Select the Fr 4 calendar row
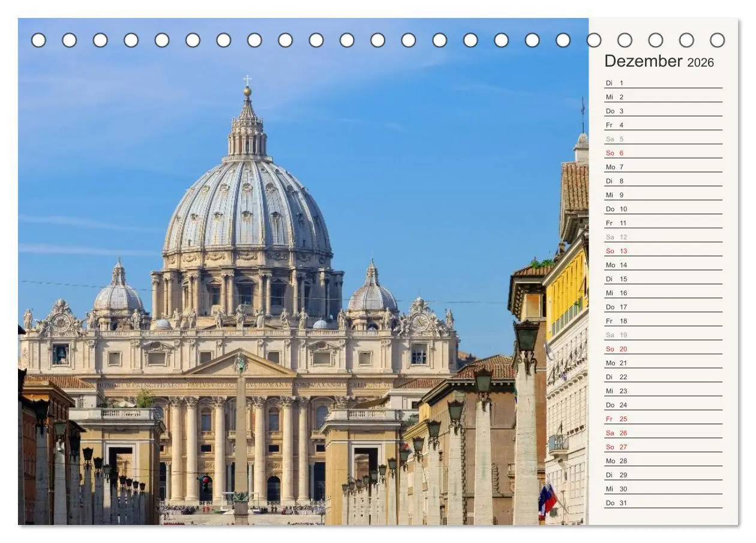 663,125
